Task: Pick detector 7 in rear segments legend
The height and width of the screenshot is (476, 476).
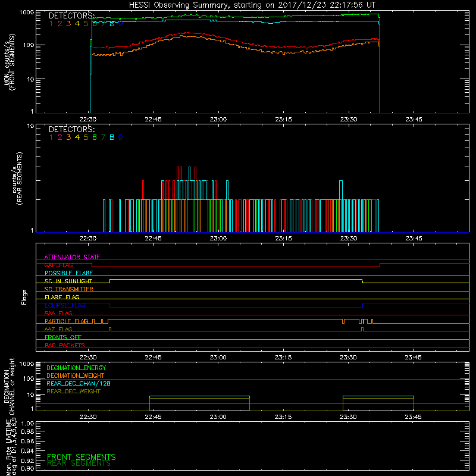Action: point(103,137)
